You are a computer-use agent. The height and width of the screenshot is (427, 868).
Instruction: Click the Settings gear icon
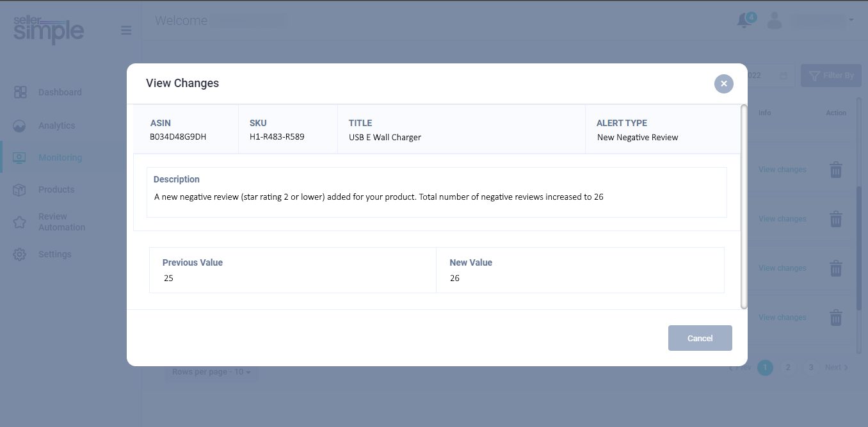(20, 254)
